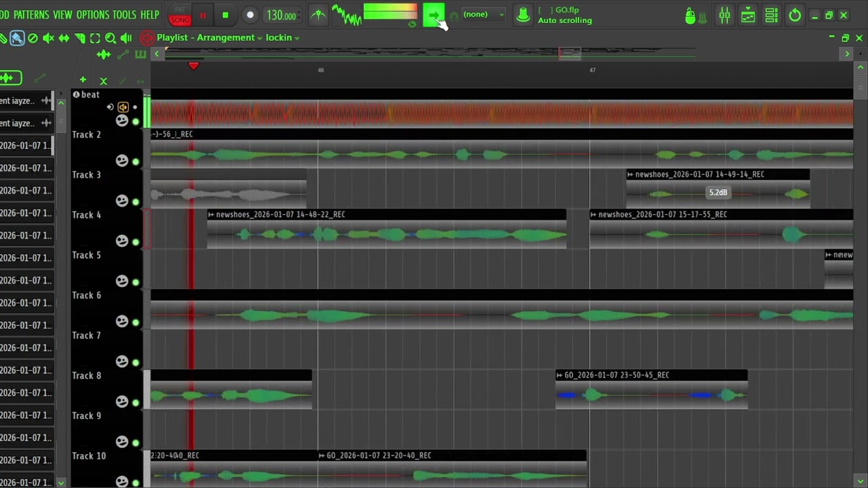The width and height of the screenshot is (868, 488).
Task: Click the beat track smiley face icon
Action: (x=122, y=120)
